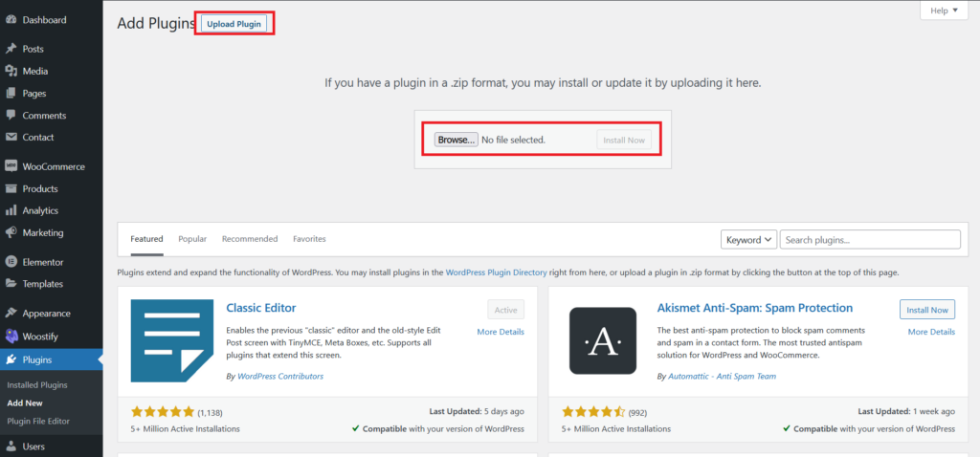This screenshot has width=980, height=457.
Task: Select Add New under Plugins
Action: tap(24, 403)
